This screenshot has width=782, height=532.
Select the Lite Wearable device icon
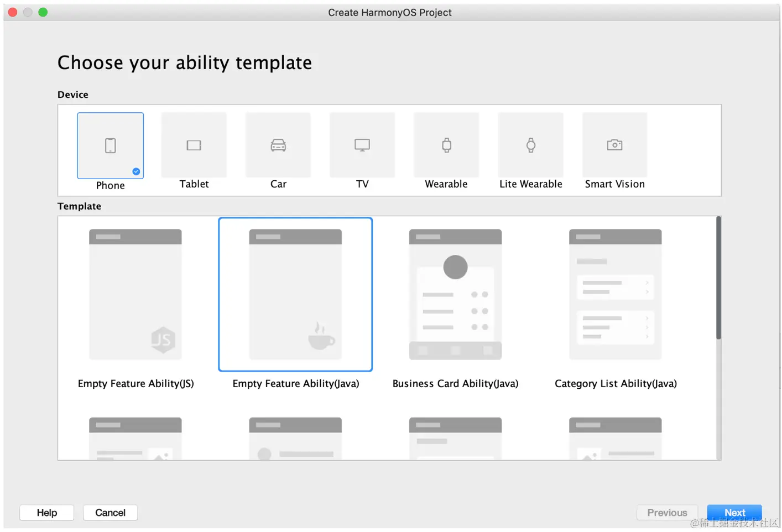(x=531, y=145)
